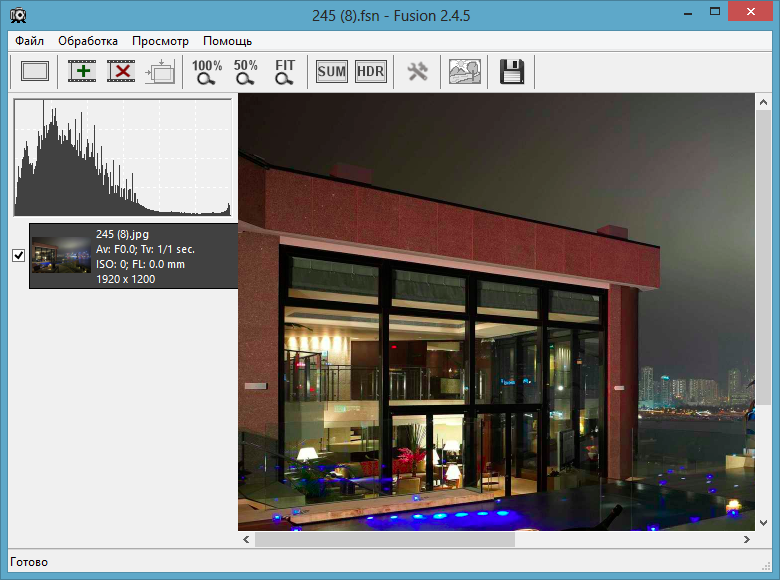780x580 pixels.
Task: Click the Готово status bar text
Action: pyautogui.click(x=29, y=562)
